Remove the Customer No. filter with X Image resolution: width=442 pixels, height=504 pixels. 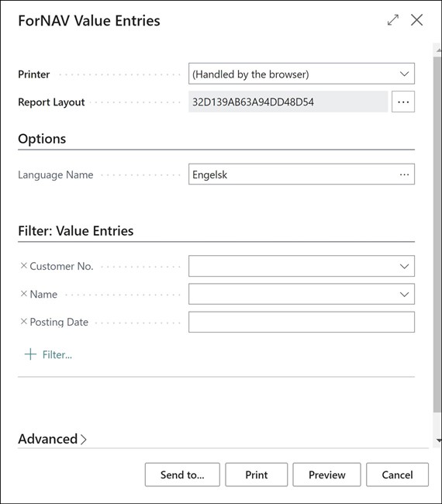pyautogui.click(x=24, y=266)
